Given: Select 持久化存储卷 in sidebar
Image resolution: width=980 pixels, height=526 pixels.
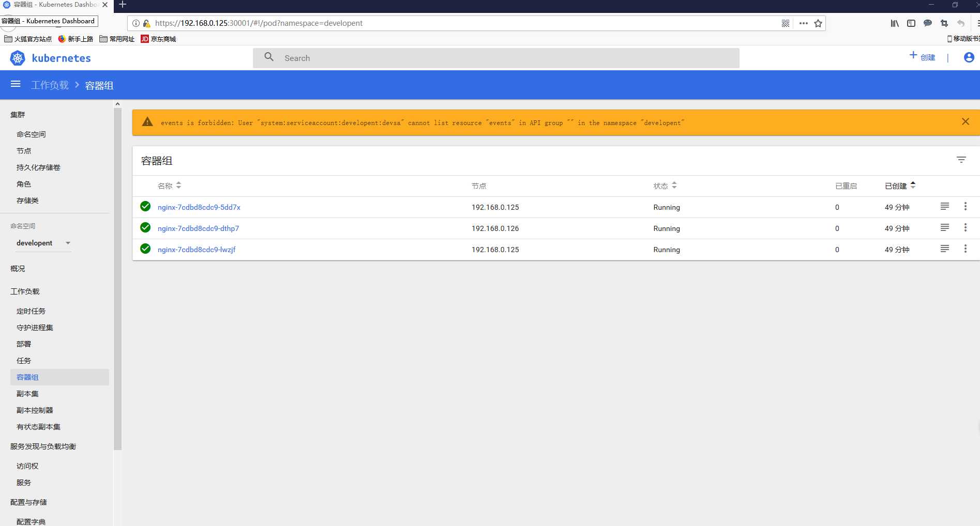Looking at the screenshot, I should click(38, 167).
